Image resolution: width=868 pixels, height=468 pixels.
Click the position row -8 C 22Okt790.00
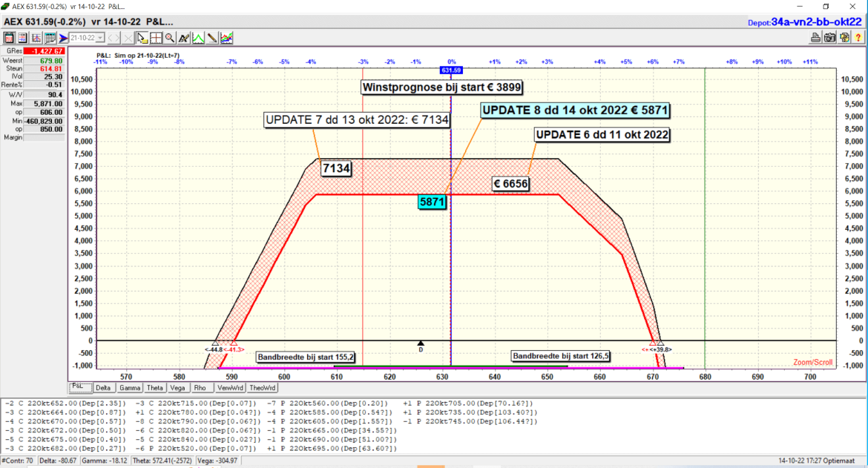pos(197,421)
